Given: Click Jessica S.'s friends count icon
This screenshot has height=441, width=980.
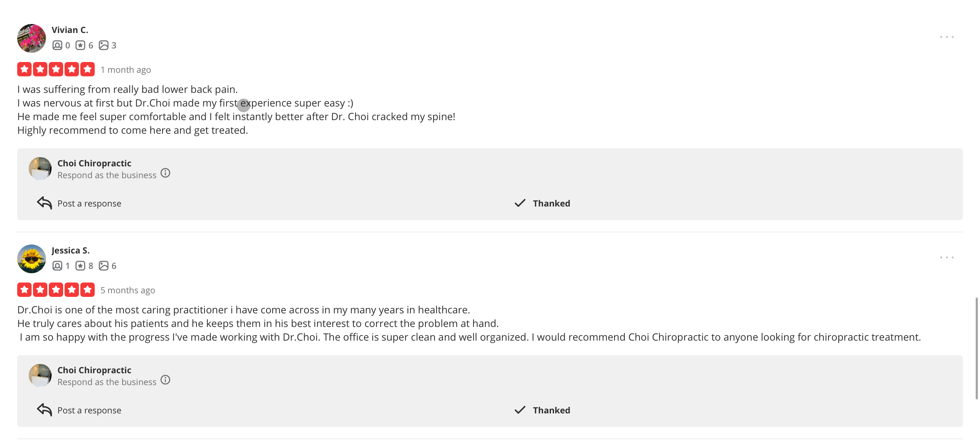Looking at the screenshot, I should tap(57, 266).
